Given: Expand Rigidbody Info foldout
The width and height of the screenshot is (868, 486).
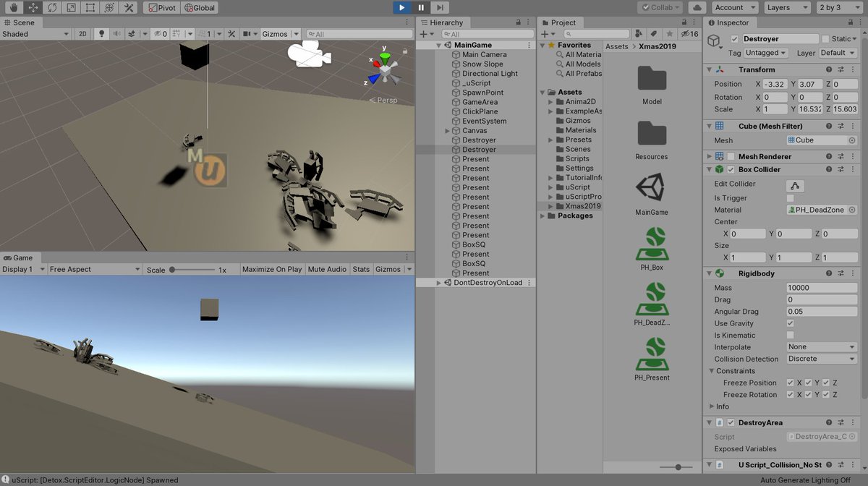Looking at the screenshot, I should [712, 406].
